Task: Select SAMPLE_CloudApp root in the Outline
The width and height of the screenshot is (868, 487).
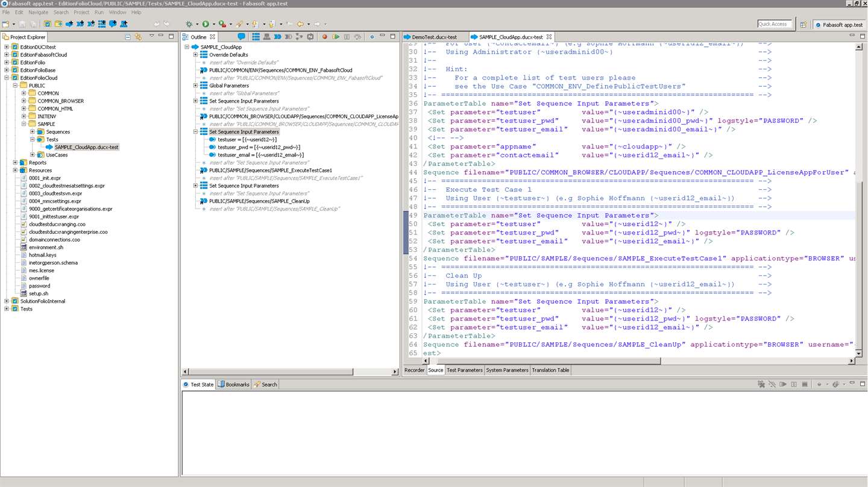Action: tap(216, 47)
